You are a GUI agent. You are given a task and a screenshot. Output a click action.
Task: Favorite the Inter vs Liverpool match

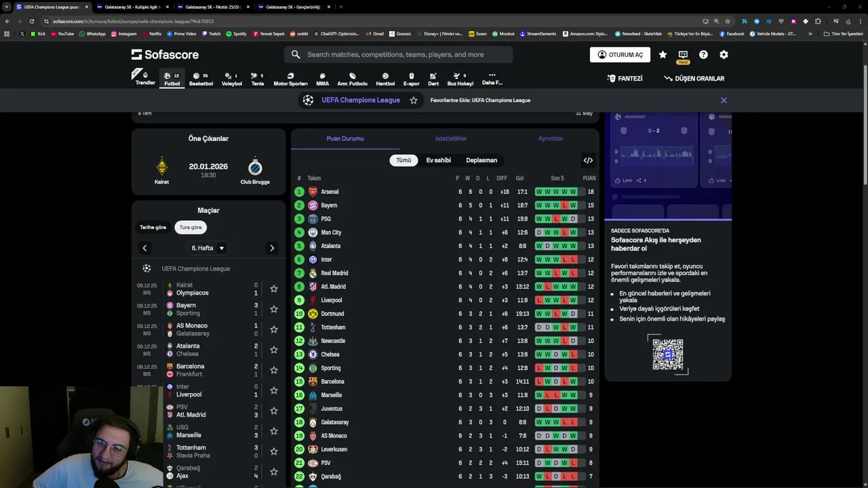[x=274, y=390]
